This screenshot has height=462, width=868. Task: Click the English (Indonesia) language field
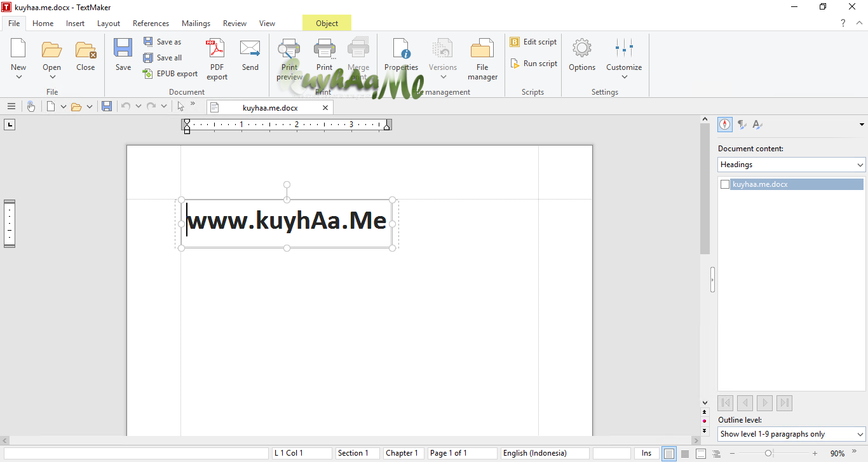(544, 453)
